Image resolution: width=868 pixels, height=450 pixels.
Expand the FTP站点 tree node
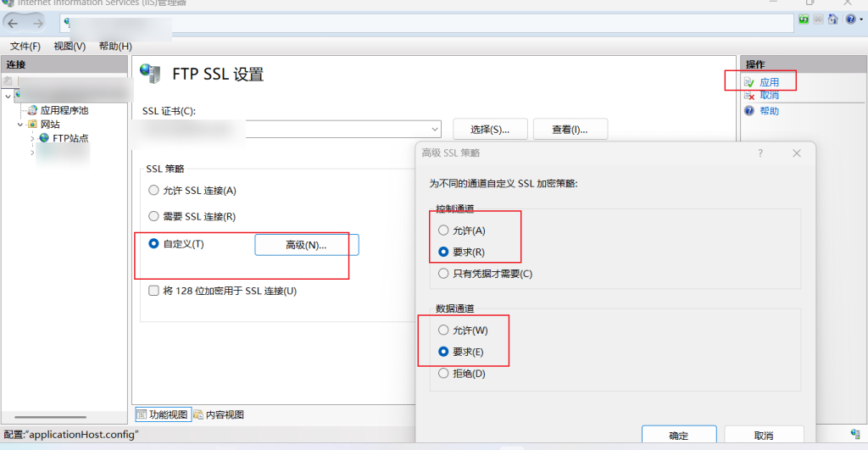pos(32,138)
